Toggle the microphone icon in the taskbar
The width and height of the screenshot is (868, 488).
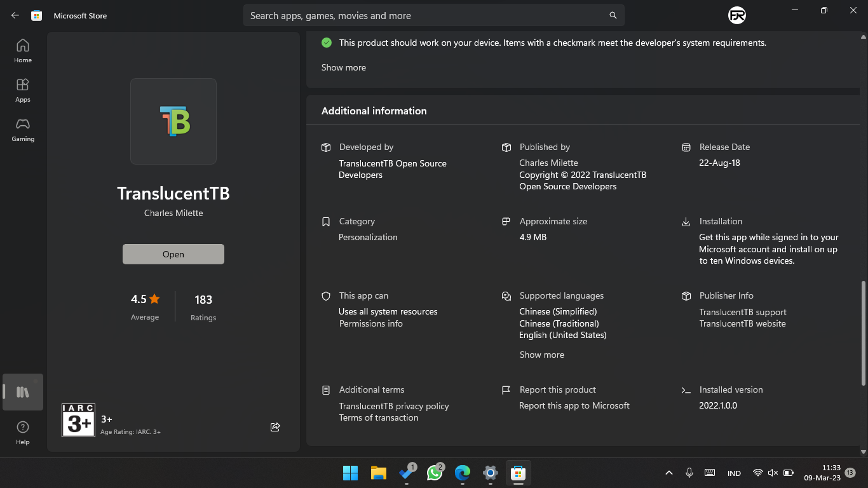point(689,473)
